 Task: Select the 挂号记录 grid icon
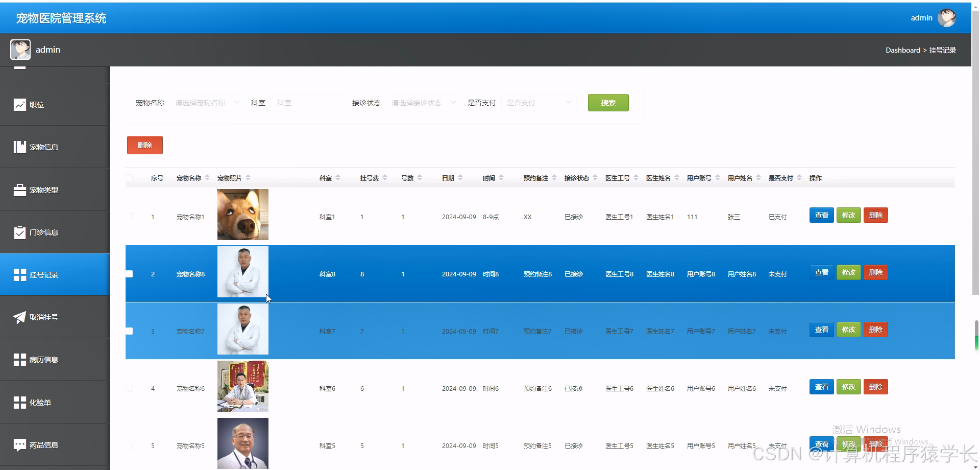[19, 274]
